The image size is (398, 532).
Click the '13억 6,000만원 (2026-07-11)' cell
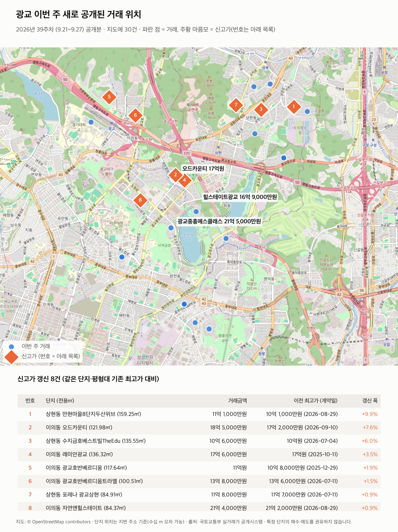pos(303,481)
